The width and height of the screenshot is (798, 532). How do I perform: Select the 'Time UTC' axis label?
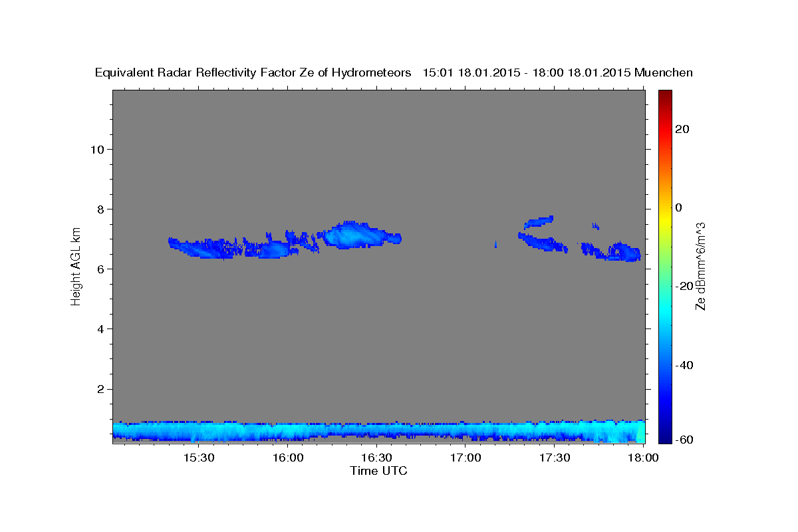378,471
